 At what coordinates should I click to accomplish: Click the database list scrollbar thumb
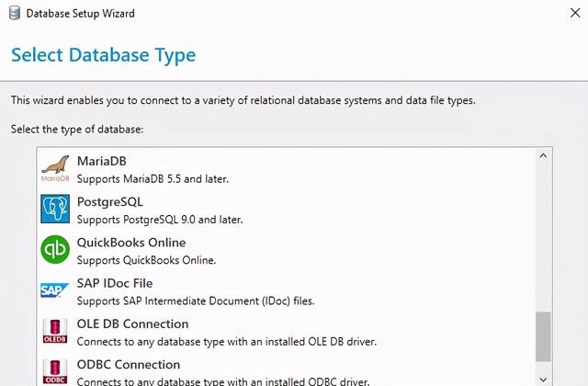point(543,336)
